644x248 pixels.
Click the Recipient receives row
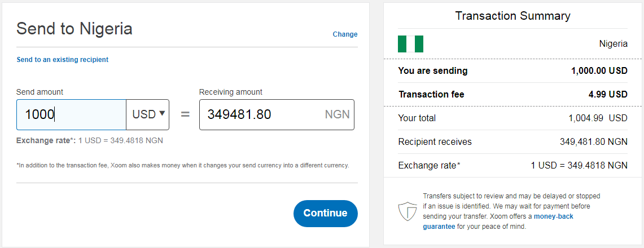512,142
